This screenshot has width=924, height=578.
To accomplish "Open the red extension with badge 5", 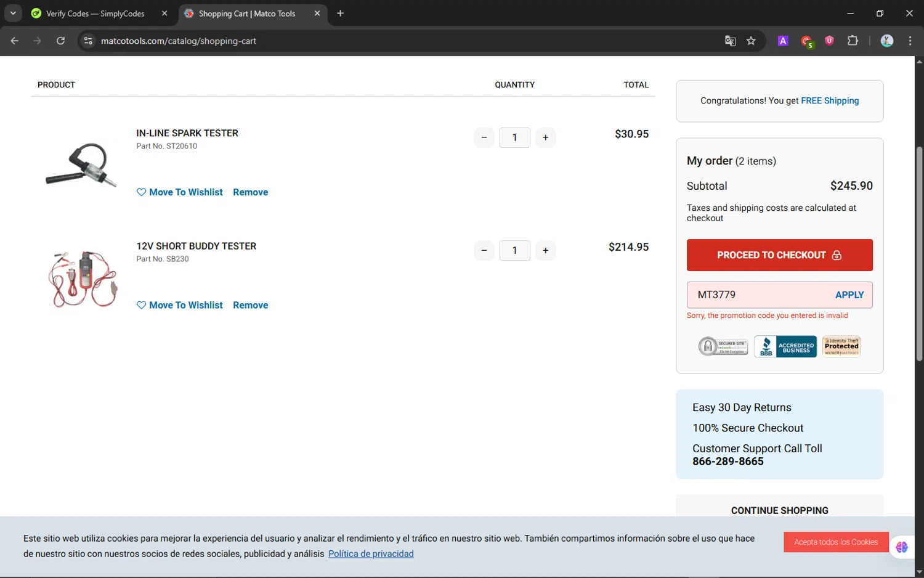I will (x=806, y=41).
